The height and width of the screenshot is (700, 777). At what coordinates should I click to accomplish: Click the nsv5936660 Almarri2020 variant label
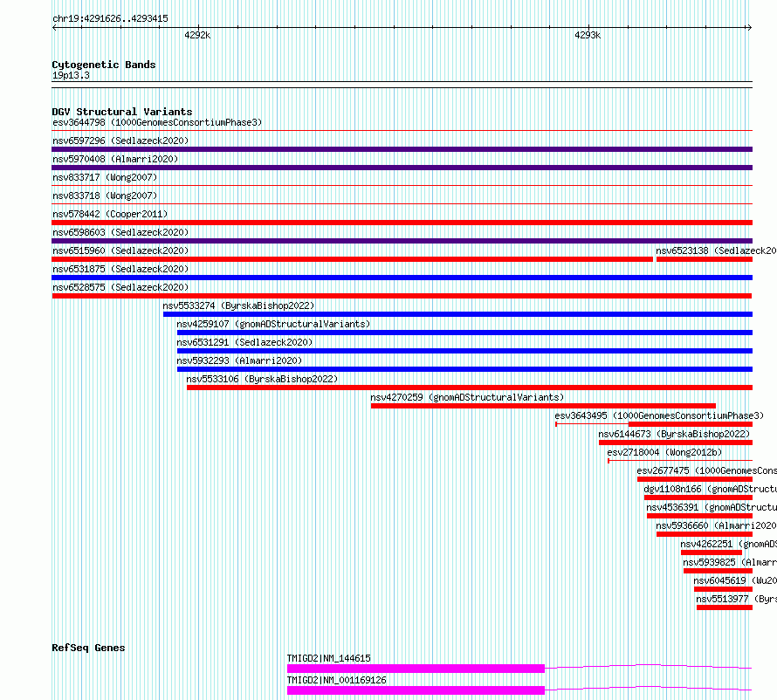click(716, 525)
